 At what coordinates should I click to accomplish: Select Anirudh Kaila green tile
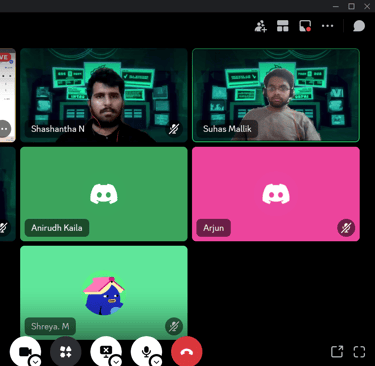pyautogui.click(x=104, y=194)
